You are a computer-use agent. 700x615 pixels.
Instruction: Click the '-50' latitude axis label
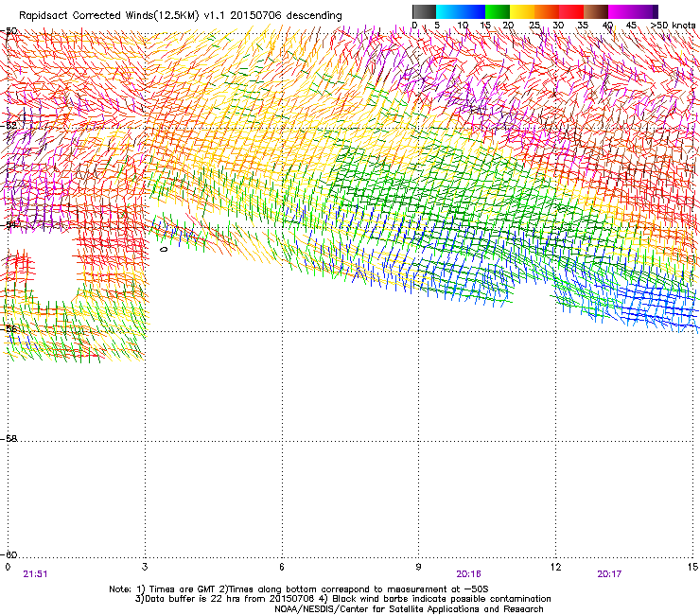point(10,31)
